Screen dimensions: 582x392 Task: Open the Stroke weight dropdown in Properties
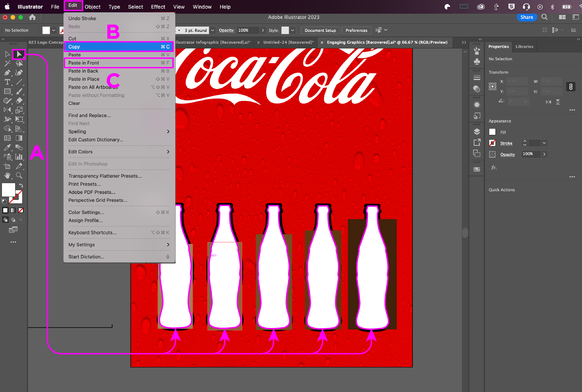tap(544, 143)
